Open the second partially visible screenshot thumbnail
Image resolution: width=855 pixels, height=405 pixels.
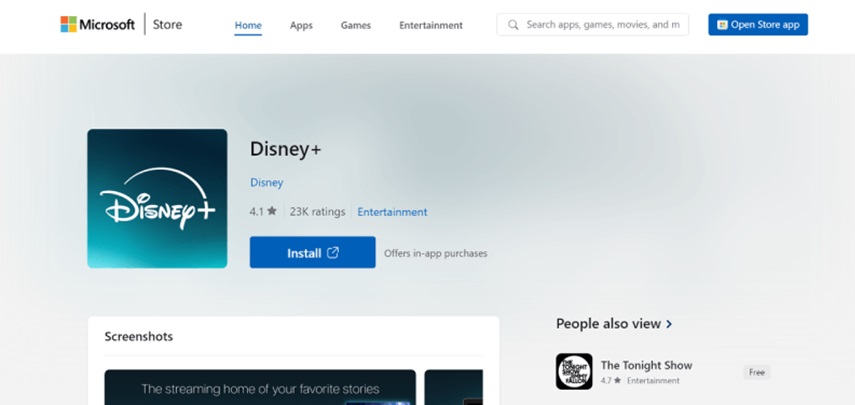(x=453, y=388)
